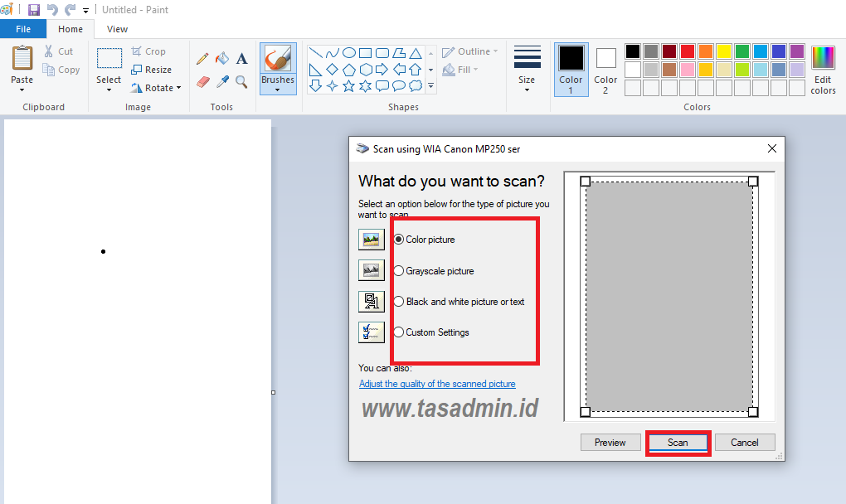Select the Magnifier tool

(x=241, y=82)
